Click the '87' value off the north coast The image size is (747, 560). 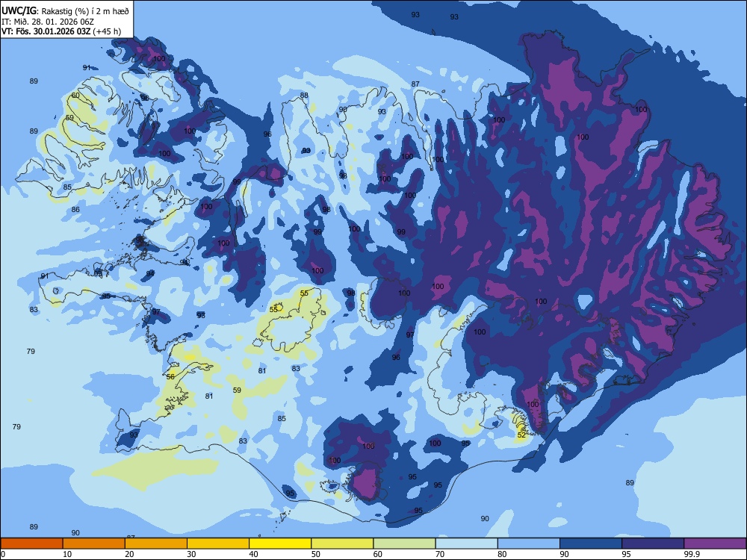[415, 84]
